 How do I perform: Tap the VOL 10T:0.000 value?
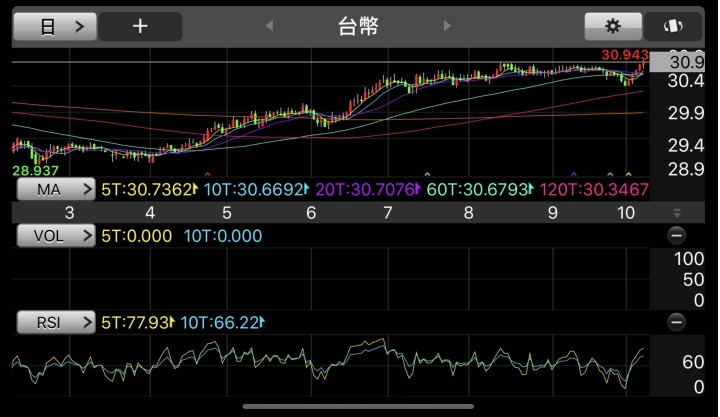point(223,236)
